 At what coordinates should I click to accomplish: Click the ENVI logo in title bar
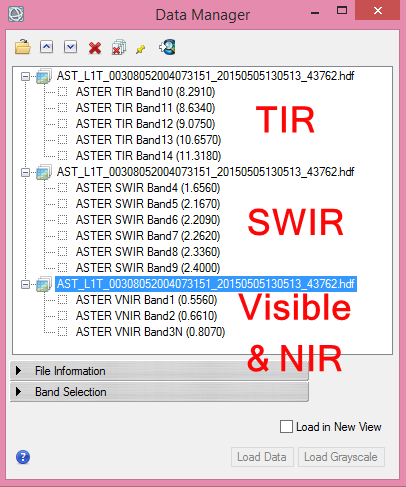16,14
